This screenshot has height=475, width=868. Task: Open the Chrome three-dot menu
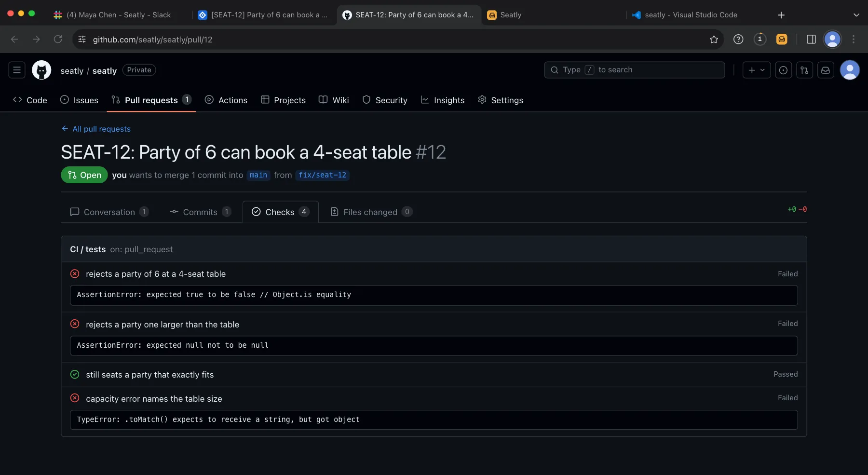point(854,40)
